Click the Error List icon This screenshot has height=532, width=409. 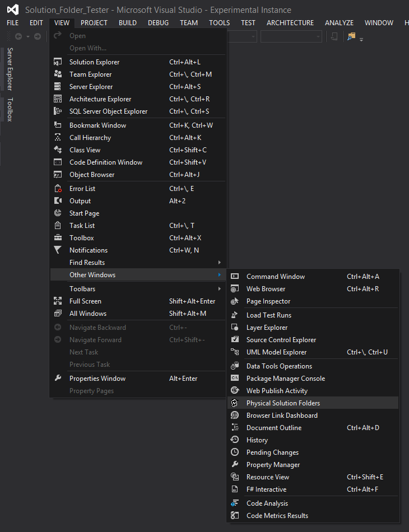click(x=58, y=189)
